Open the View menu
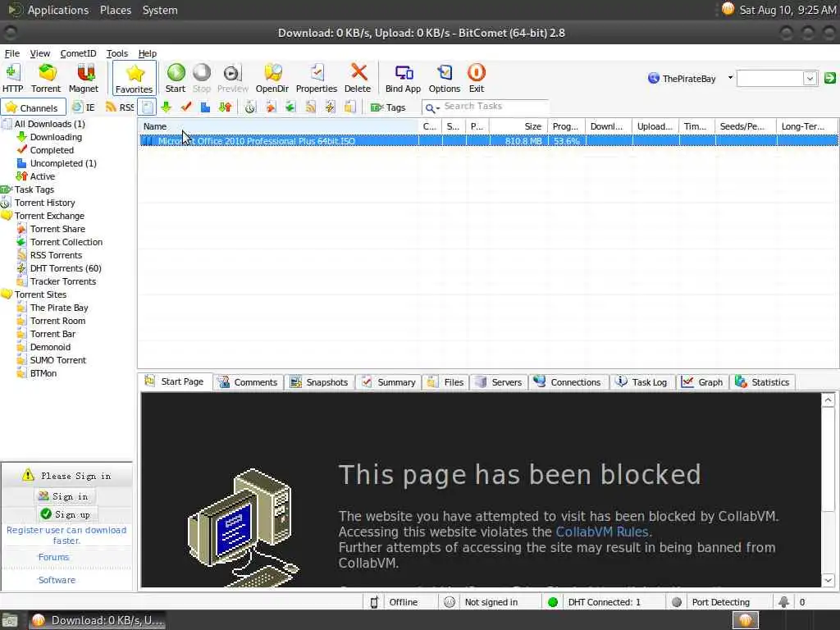The height and width of the screenshot is (630, 840). coord(39,53)
